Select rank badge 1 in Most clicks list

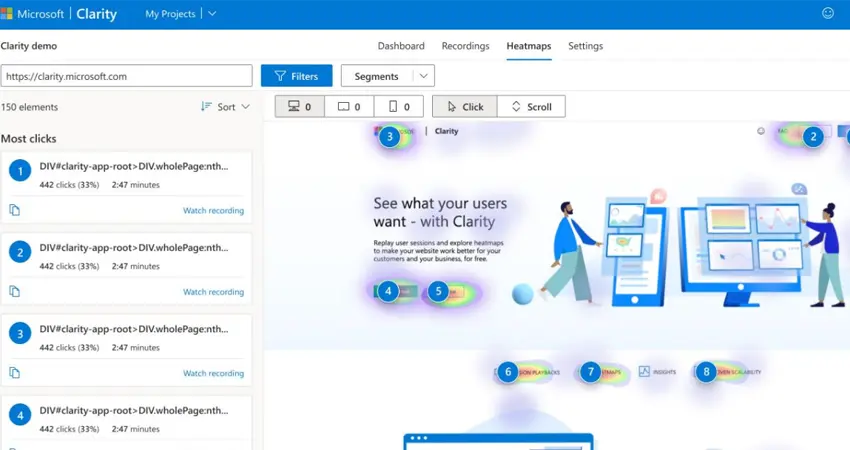pyautogui.click(x=20, y=171)
